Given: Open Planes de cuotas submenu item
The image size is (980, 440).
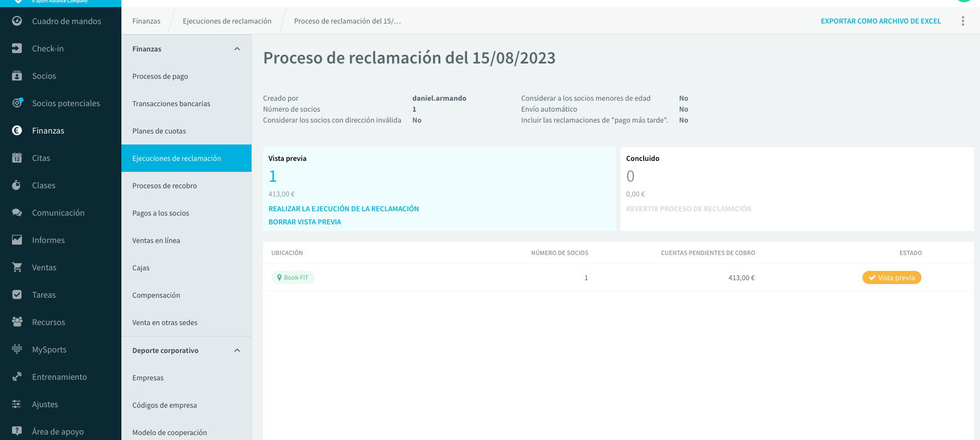Looking at the screenshot, I should pos(186,131).
